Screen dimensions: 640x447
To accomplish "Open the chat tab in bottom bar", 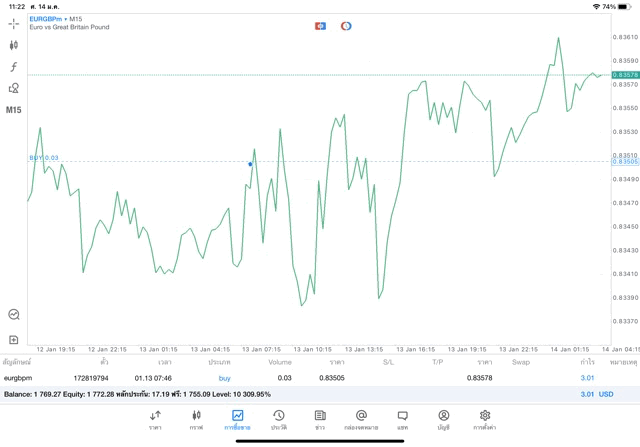I will click(402, 419).
